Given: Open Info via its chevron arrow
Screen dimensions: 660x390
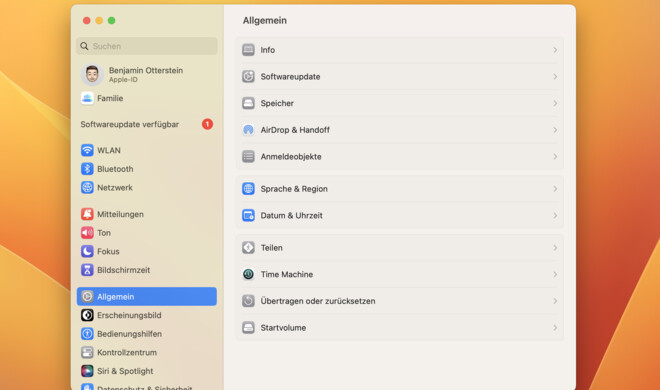Looking at the screenshot, I should [x=555, y=50].
